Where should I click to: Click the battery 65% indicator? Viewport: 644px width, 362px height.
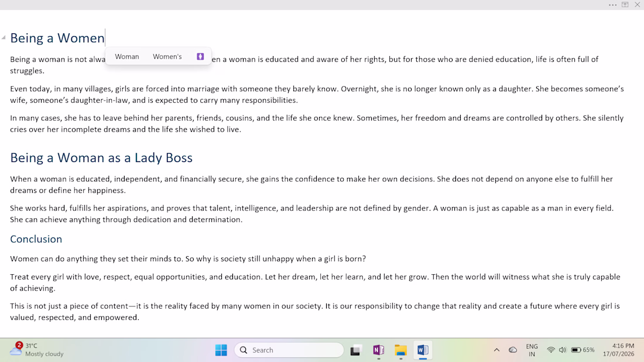pyautogui.click(x=583, y=350)
